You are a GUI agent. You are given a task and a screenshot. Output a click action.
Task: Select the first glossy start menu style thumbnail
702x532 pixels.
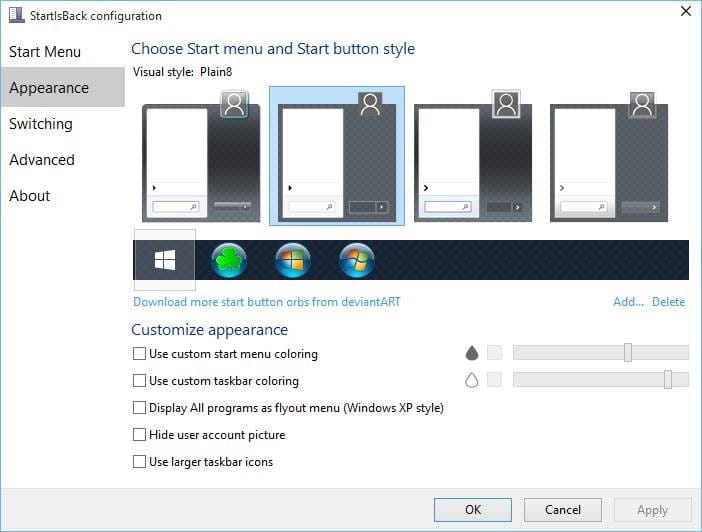[x=201, y=156]
